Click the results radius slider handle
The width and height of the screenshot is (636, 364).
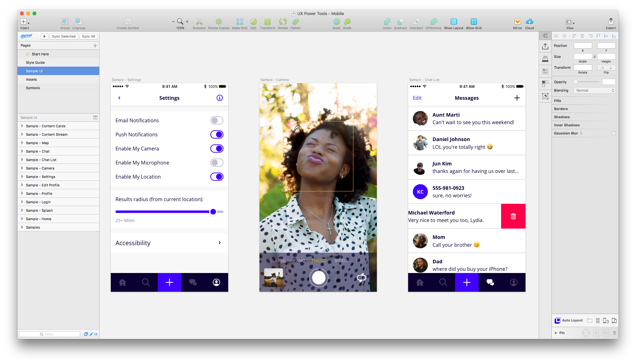click(x=213, y=212)
